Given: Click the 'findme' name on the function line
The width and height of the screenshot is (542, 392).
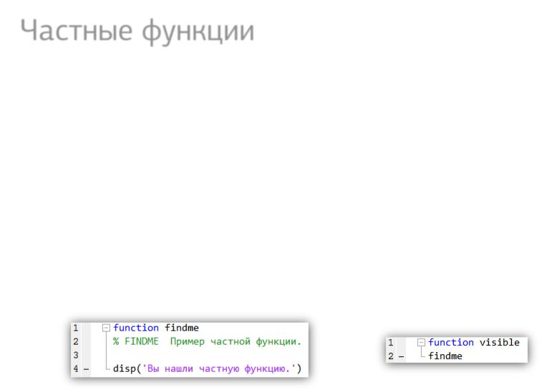Looking at the screenshot, I should coord(182,328).
